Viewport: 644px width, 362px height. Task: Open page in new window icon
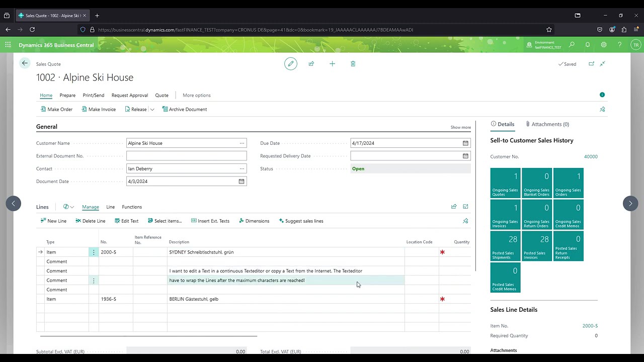click(591, 64)
